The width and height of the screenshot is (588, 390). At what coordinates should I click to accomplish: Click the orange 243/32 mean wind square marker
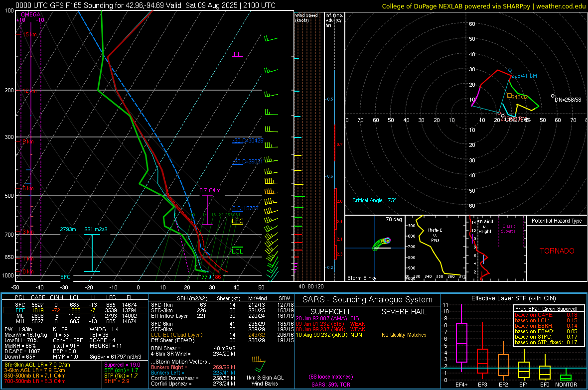pos(509,96)
